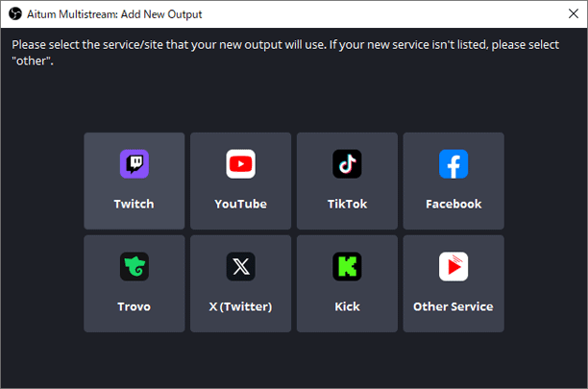Click the OBS logo in title bar
Viewport: 588px width, 389px height.
click(15, 13)
